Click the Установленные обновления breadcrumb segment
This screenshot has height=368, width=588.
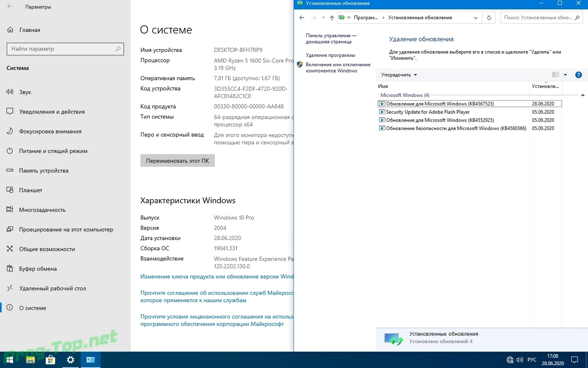[x=420, y=18]
